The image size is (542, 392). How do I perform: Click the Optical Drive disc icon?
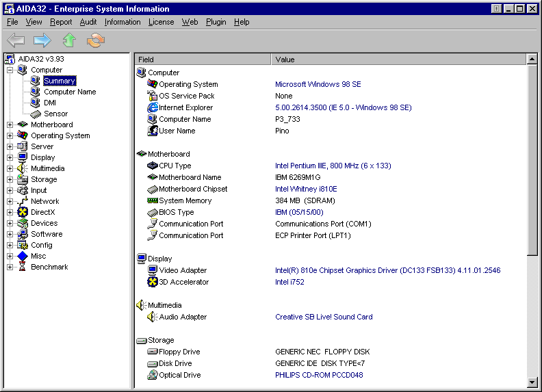pos(153,375)
